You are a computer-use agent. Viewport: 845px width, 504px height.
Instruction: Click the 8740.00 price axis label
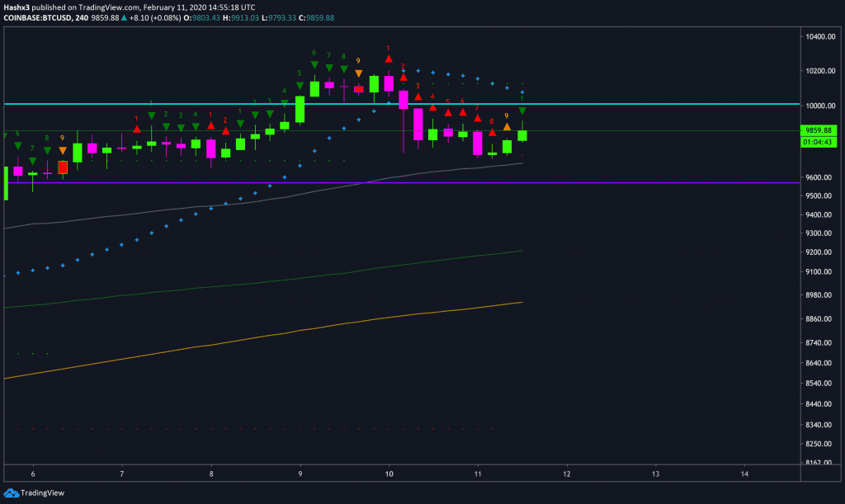coord(819,342)
